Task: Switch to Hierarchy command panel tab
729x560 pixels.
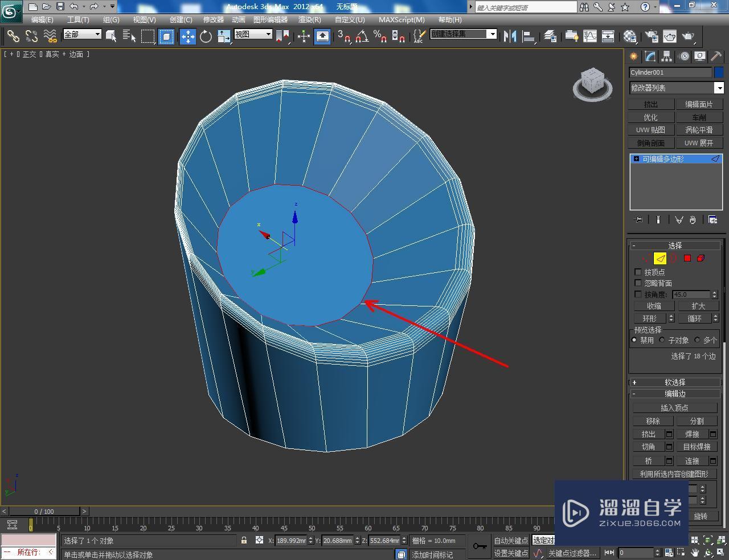Action: pyautogui.click(x=667, y=56)
